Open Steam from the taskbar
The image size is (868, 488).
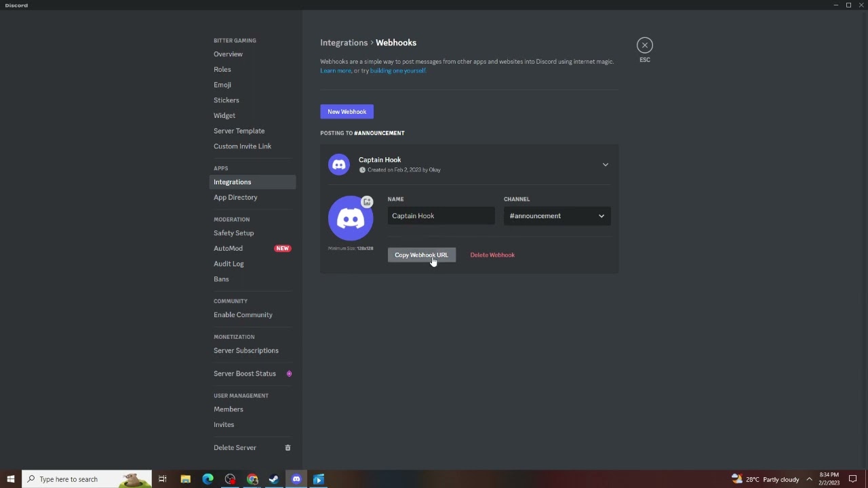(x=274, y=479)
